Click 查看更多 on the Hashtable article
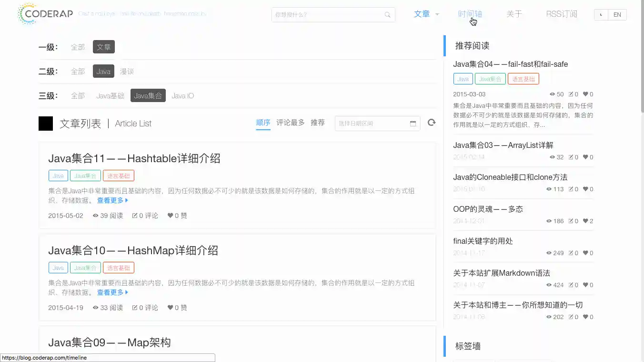 click(112, 200)
